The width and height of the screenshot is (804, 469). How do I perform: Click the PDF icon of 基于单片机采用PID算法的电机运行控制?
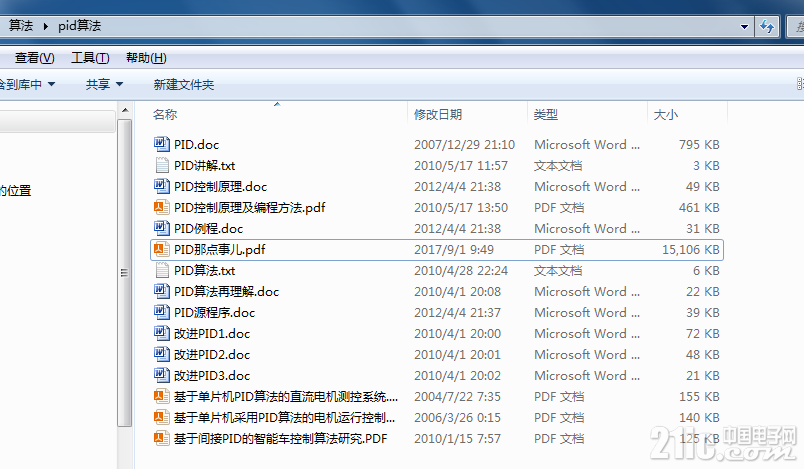pos(162,417)
